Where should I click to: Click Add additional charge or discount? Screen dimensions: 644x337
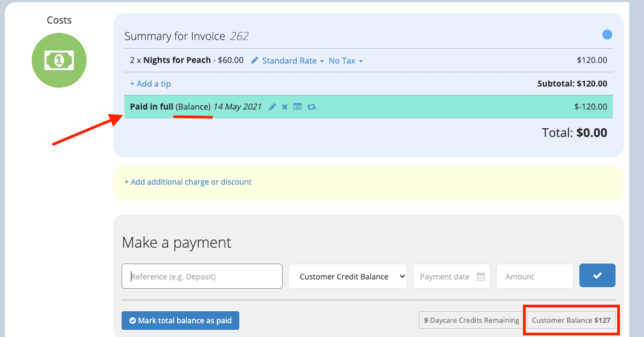click(188, 182)
